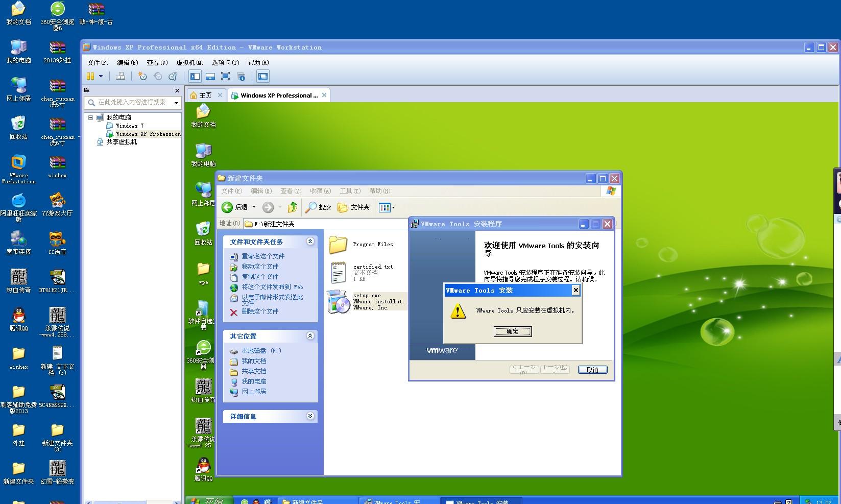This screenshot has height=504, width=841.
Task: Click 本地磁盘 (F:) in other places
Action: [x=261, y=351]
